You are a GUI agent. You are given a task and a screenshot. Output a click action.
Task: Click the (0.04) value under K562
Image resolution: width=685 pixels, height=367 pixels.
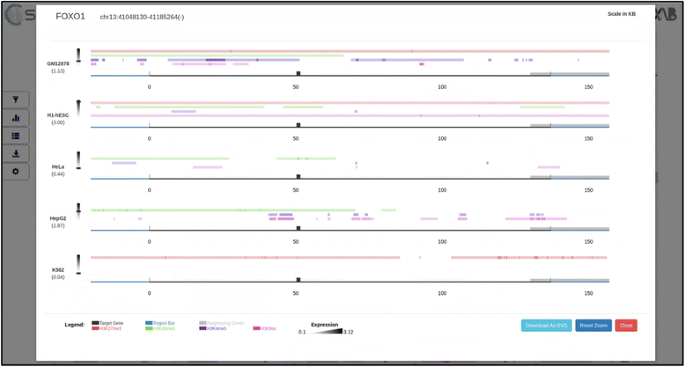[x=58, y=277]
